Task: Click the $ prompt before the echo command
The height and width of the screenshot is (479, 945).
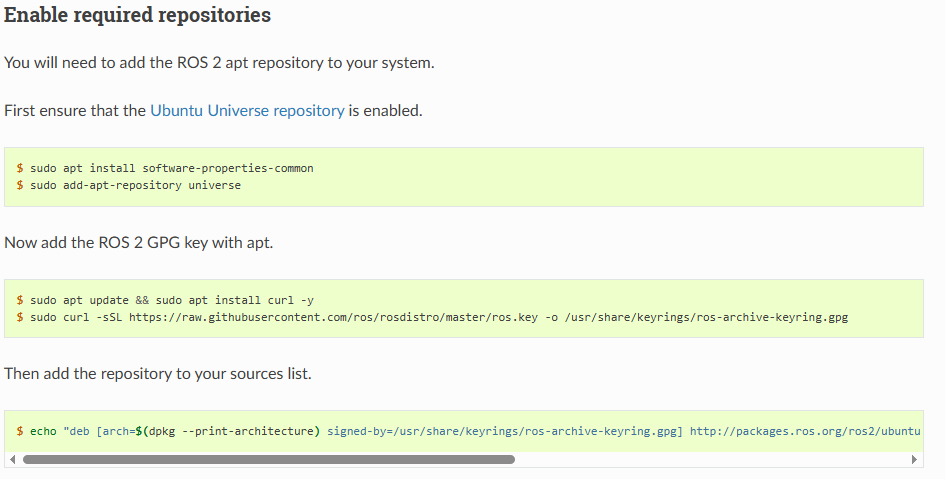Action: point(20,431)
